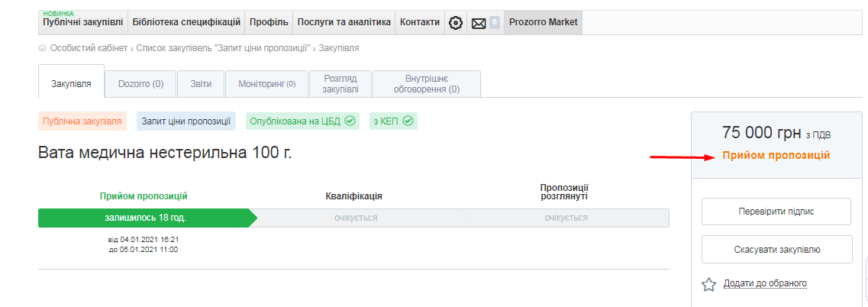
Task: Open the settings gear icon
Action: (456, 23)
